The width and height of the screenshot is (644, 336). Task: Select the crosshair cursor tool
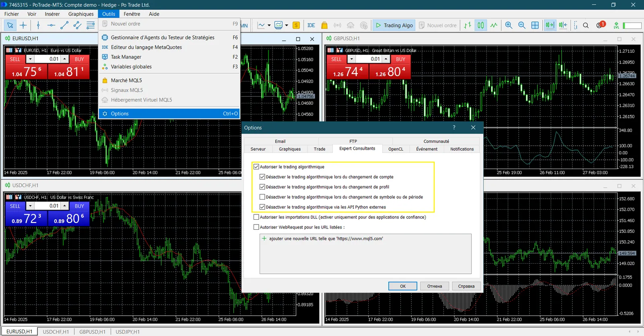[23, 25]
